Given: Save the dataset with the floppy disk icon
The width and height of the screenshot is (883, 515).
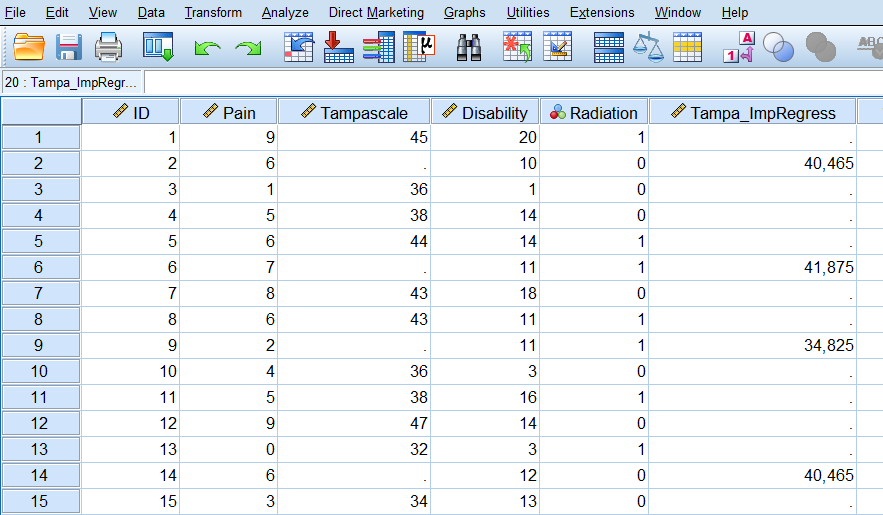Looking at the screenshot, I should tap(69, 47).
